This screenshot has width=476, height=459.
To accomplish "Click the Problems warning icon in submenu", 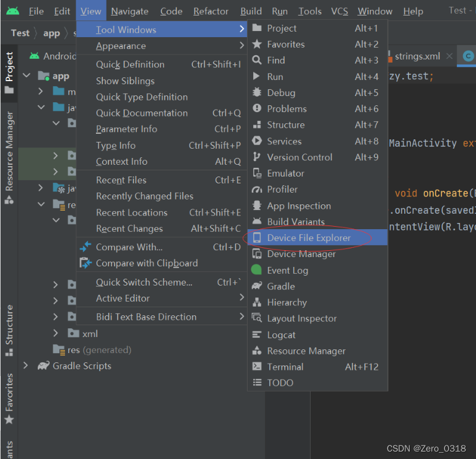I will pos(257,108).
